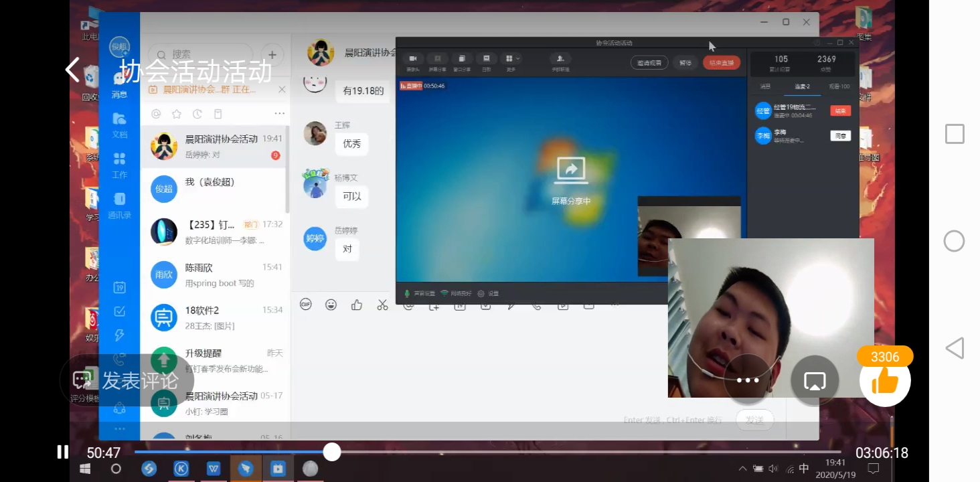Click 杨博文's avatar in chat
The width and height of the screenshot is (980, 482).
(x=315, y=185)
